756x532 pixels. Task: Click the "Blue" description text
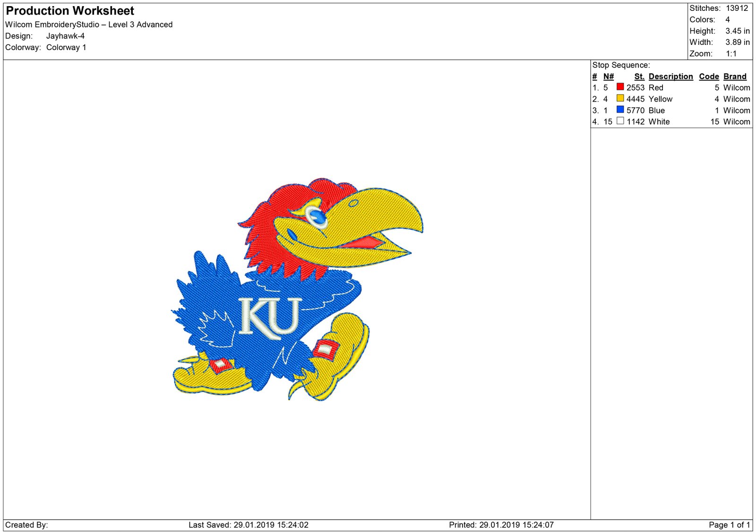[657, 110]
